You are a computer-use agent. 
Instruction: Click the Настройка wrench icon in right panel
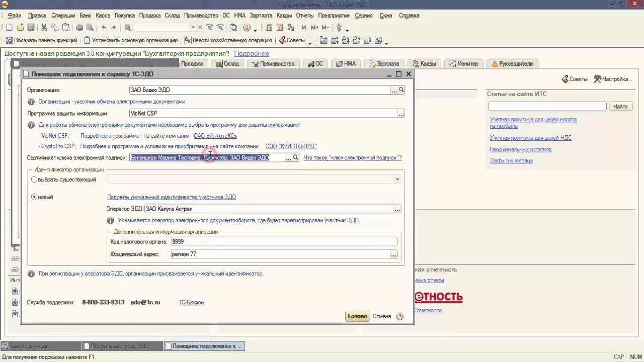tap(613, 79)
